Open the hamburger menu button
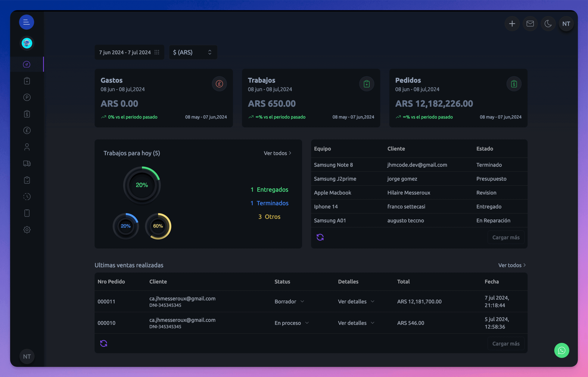Image resolution: width=588 pixels, height=377 pixels. [x=26, y=22]
